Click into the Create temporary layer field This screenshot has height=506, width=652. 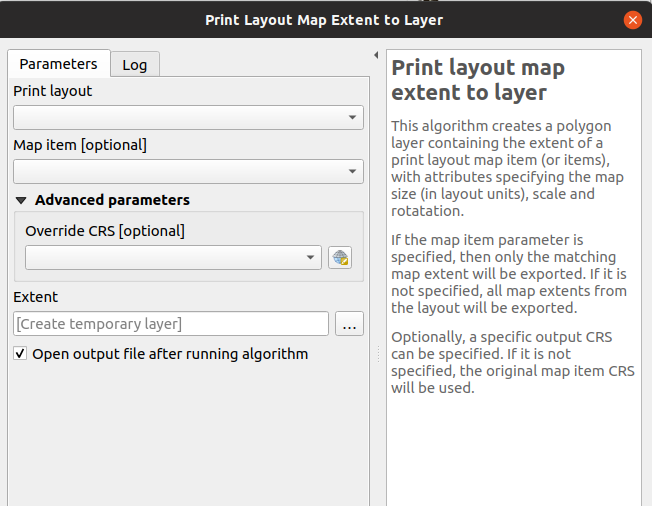pyautogui.click(x=171, y=324)
